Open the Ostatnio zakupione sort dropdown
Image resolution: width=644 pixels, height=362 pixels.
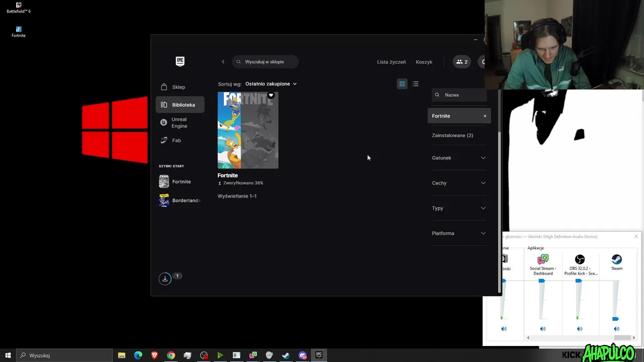tap(271, 84)
